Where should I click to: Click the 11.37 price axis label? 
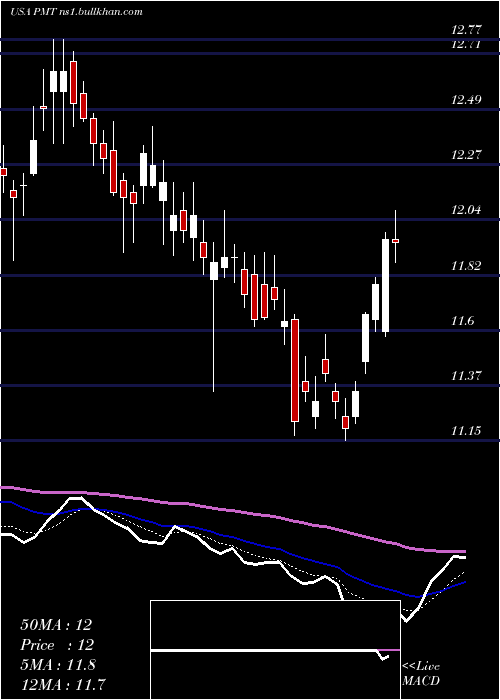(x=466, y=376)
